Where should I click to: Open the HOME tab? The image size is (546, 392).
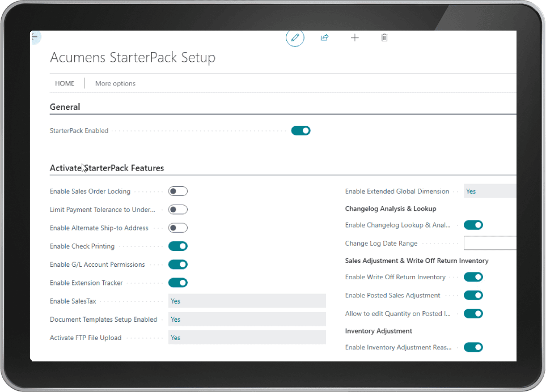click(65, 83)
